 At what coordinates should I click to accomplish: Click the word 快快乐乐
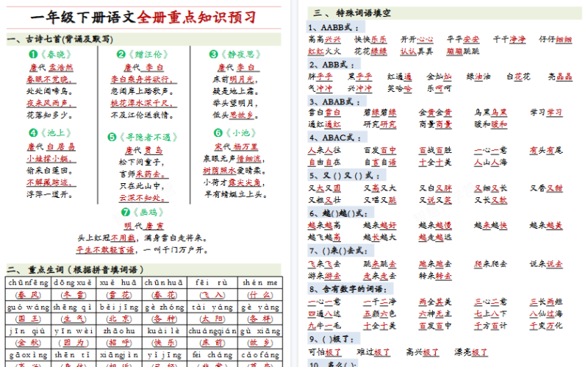tap(370, 40)
